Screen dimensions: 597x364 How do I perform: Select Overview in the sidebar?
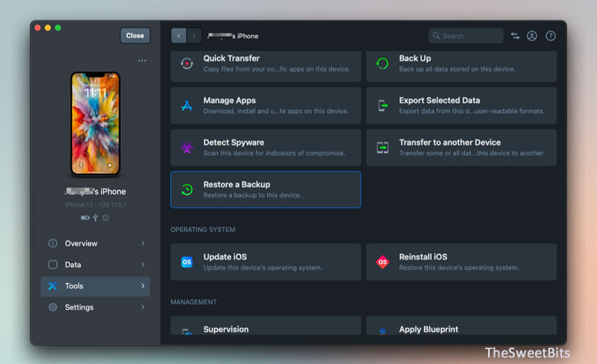tap(96, 243)
